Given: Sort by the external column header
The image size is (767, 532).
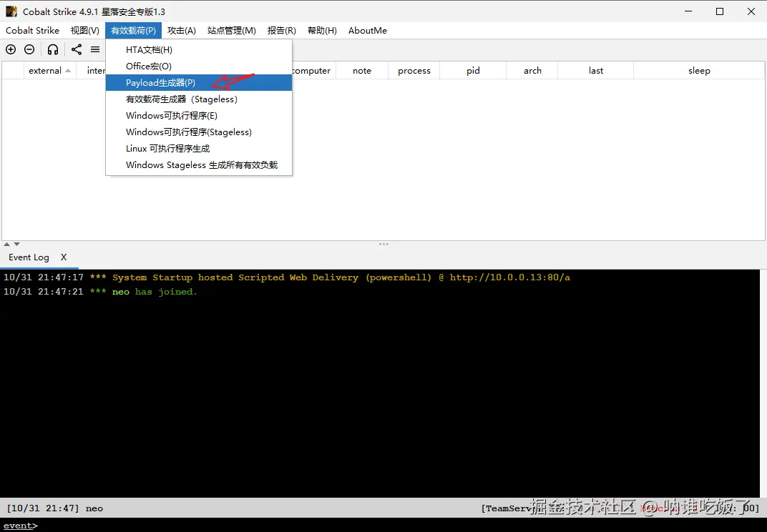Looking at the screenshot, I should (x=50, y=70).
